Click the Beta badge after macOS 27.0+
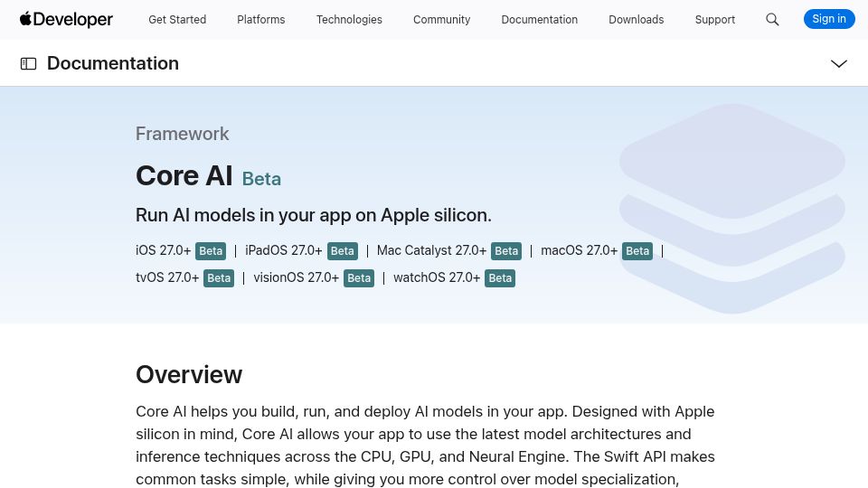Screen dimensions: 868x488 coord(637,250)
